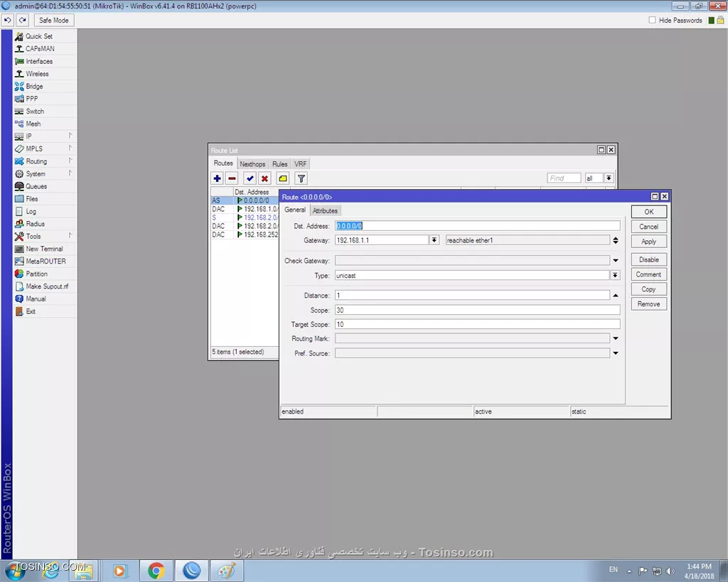Switch to the VRF tab
Screen dimensions: 728x582
(x=301, y=164)
